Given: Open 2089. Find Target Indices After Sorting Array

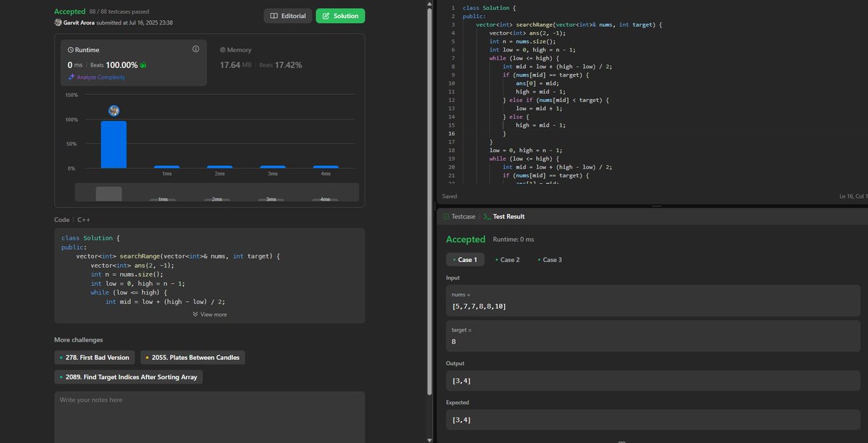Looking at the screenshot, I should tap(129, 377).
